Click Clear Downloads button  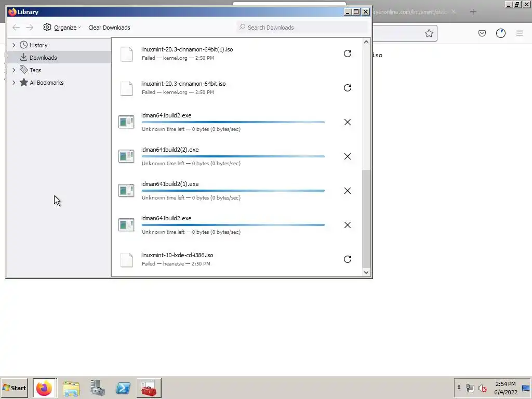click(109, 28)
